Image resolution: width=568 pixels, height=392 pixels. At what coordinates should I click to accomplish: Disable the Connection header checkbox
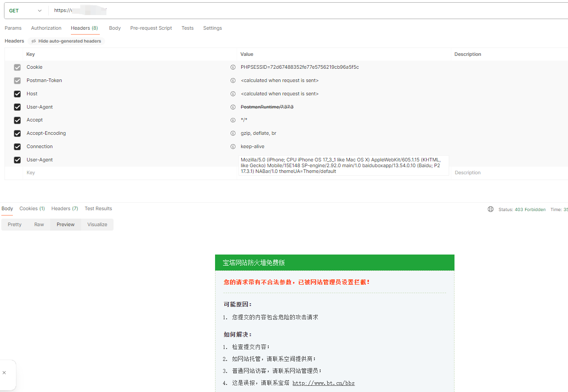tap(17, 147)
